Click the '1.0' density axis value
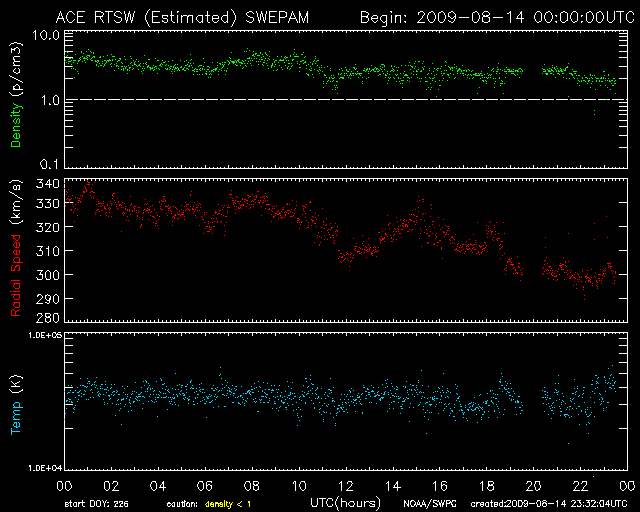The image size is (640, 512). pyautogui.click(x=50, y=100)
